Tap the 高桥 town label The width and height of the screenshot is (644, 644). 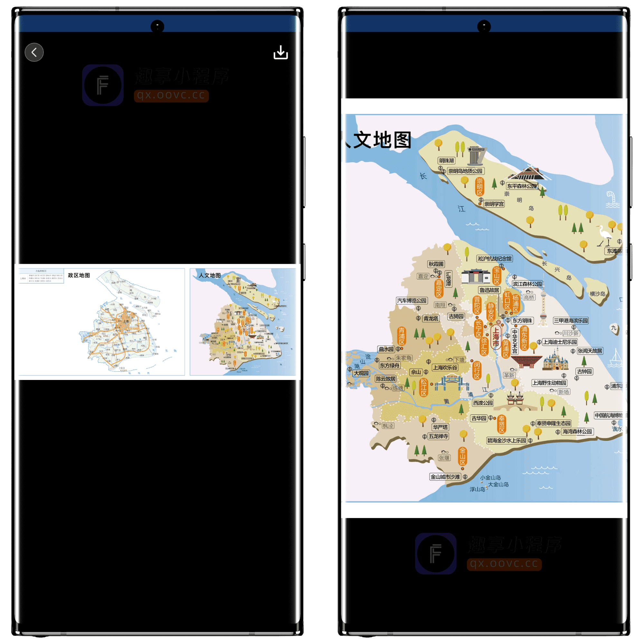(529, 298)
